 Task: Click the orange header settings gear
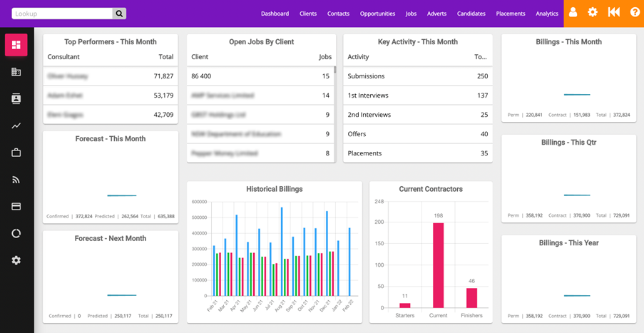click(x=593, y=13)
